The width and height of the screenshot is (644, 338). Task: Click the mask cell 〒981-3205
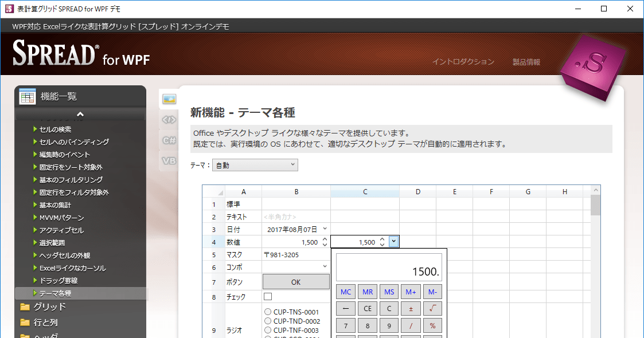(296, 255)
